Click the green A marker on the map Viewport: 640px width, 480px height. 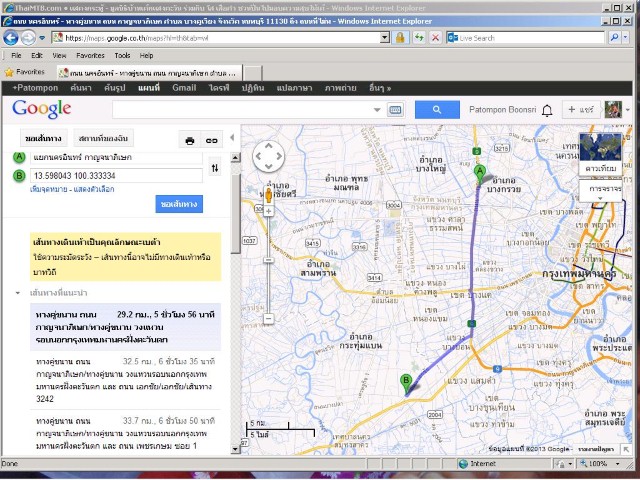[480, 174]
